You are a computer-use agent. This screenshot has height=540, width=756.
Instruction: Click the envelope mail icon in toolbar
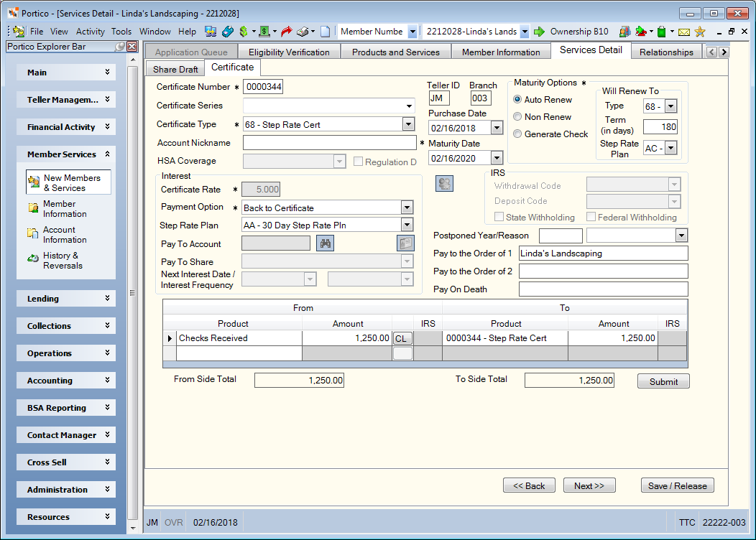683,32
